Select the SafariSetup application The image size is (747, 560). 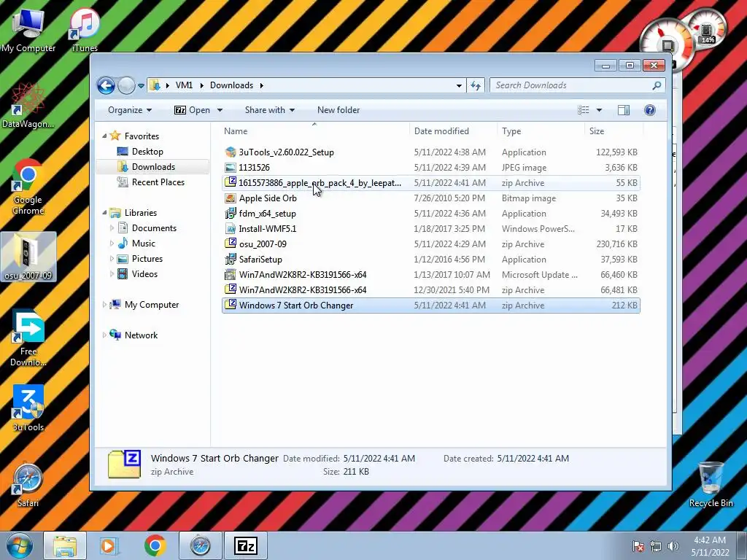point(430,260)
